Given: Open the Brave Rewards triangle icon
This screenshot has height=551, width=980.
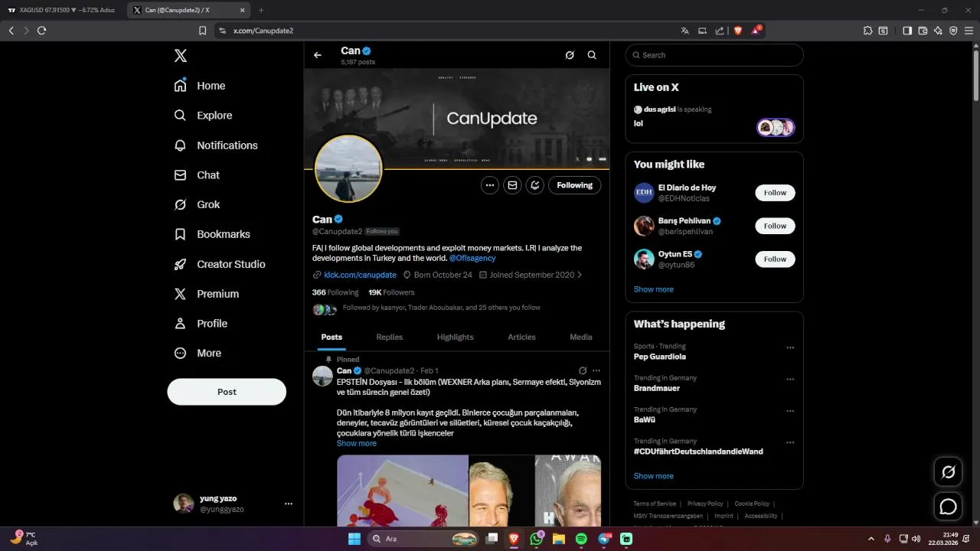Looking at the screenshot, I should pos(756,31).
